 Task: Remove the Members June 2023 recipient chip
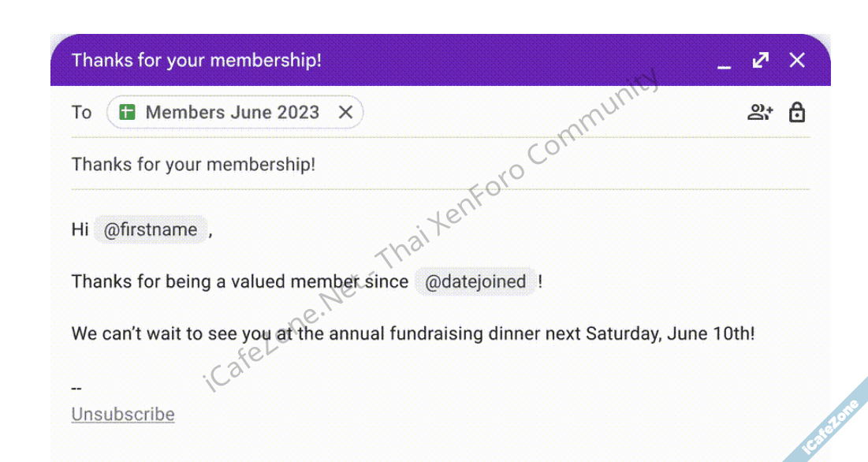pyautogui.click(x=345, y=113)
